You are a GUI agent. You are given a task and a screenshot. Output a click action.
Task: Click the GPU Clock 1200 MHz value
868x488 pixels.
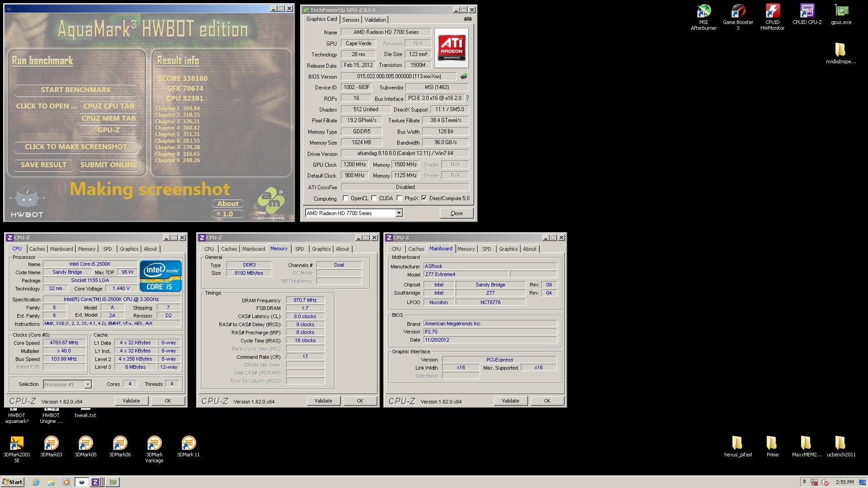pos(355,164)
